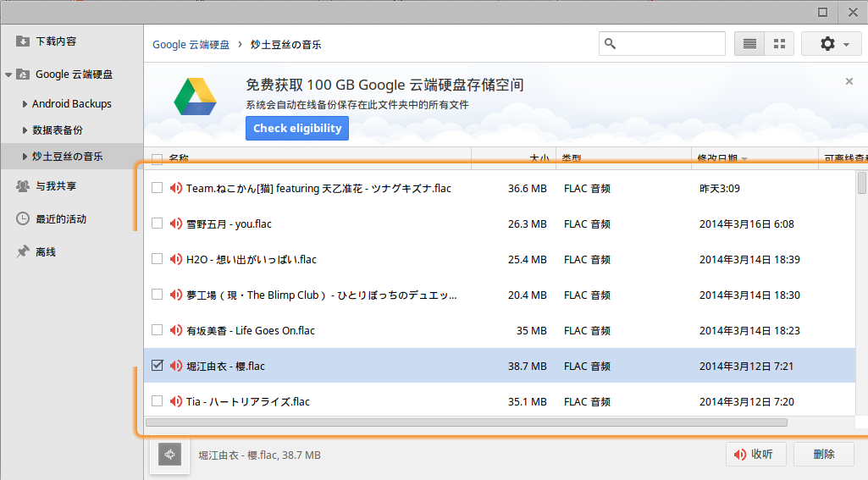Tick the checkbox for 有坂美香 - Life Goes On.flac
This screenshot has height=480, width=868.
(x=157, y=330)
